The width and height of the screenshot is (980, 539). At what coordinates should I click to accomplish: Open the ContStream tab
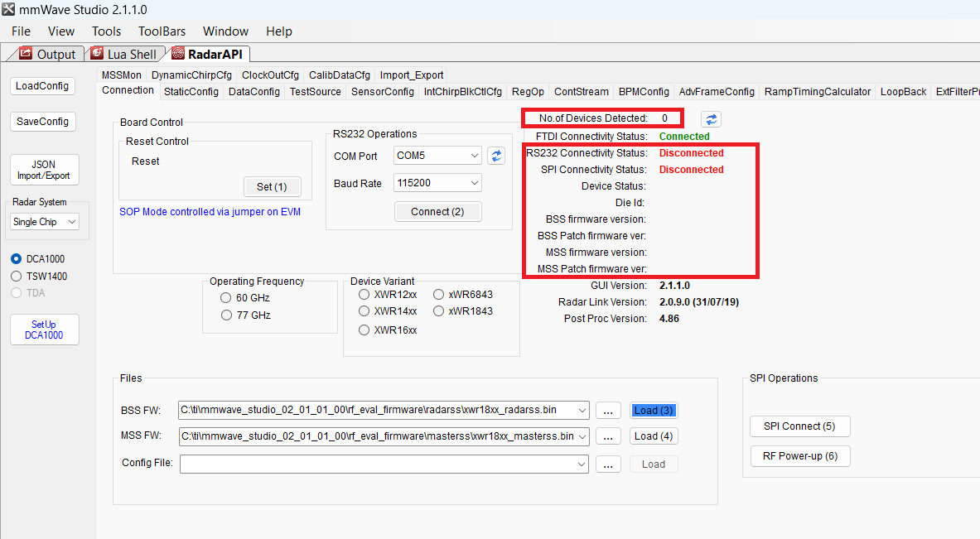point(582,92)
